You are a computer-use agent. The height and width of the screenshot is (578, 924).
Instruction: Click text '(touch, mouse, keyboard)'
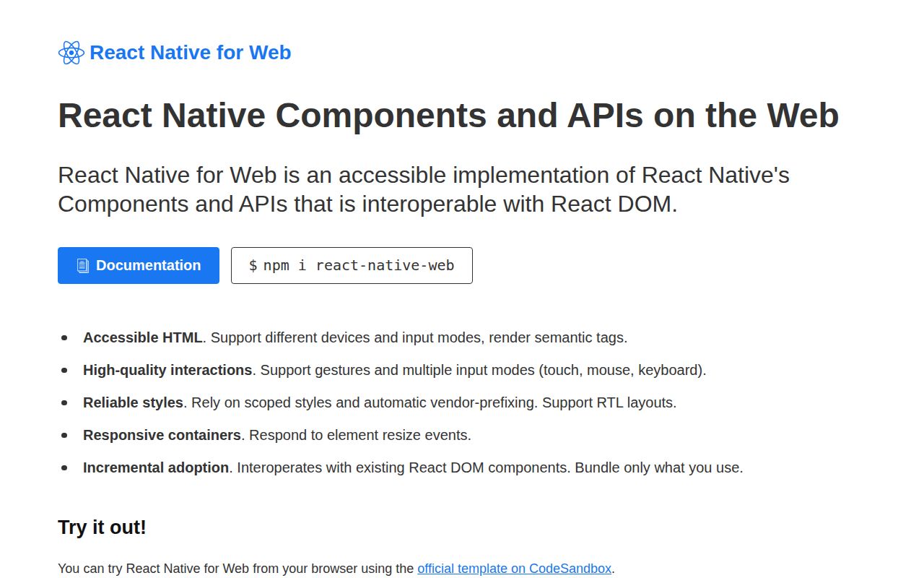(x=621, y=370)
